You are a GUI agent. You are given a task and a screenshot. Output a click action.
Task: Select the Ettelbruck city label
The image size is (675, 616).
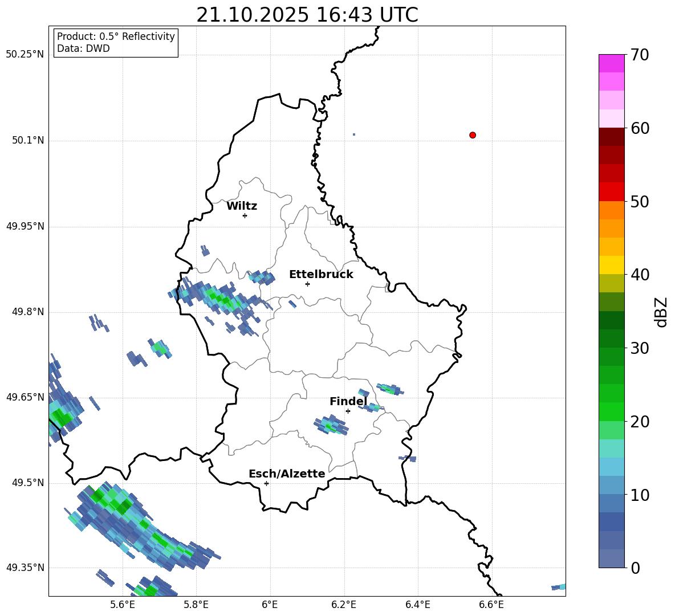click(x=321, y=275)
